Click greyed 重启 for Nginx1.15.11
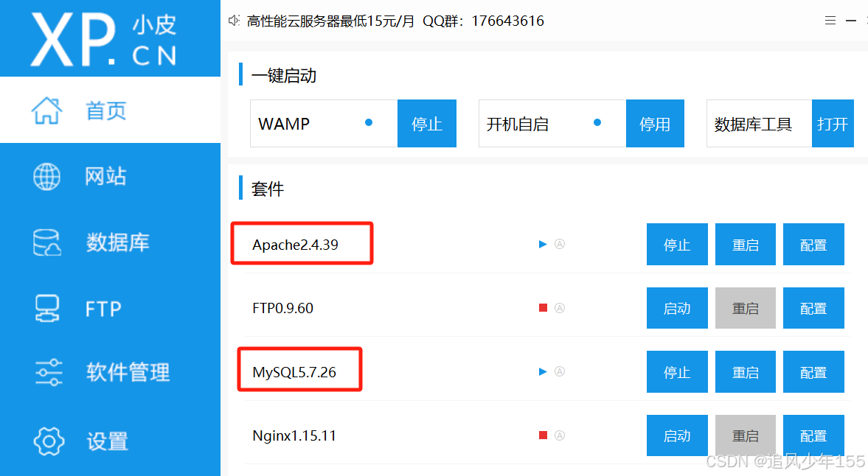The height and width of the screenshot is (476, 868). coord(745,435)
